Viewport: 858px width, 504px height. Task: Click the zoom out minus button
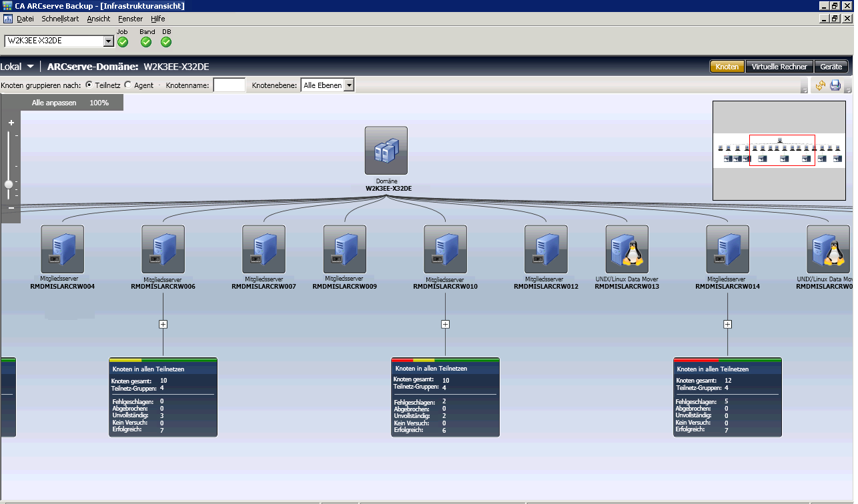click(x=11, y=208)
